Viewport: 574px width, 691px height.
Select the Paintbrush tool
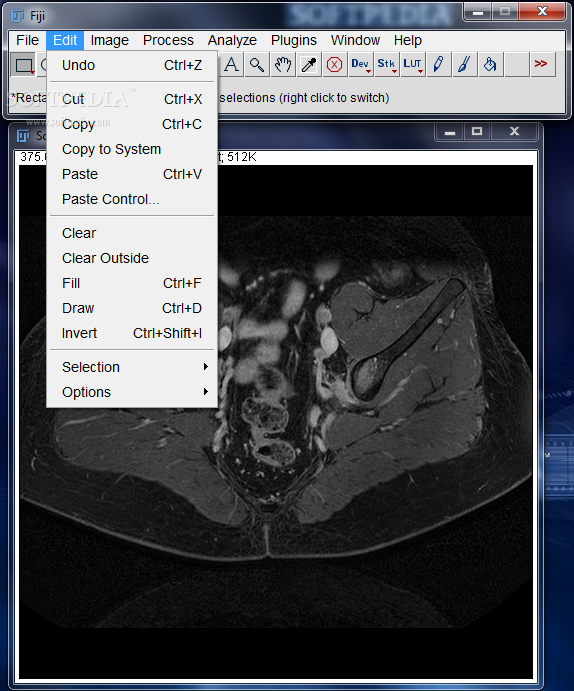click(465, 65)
